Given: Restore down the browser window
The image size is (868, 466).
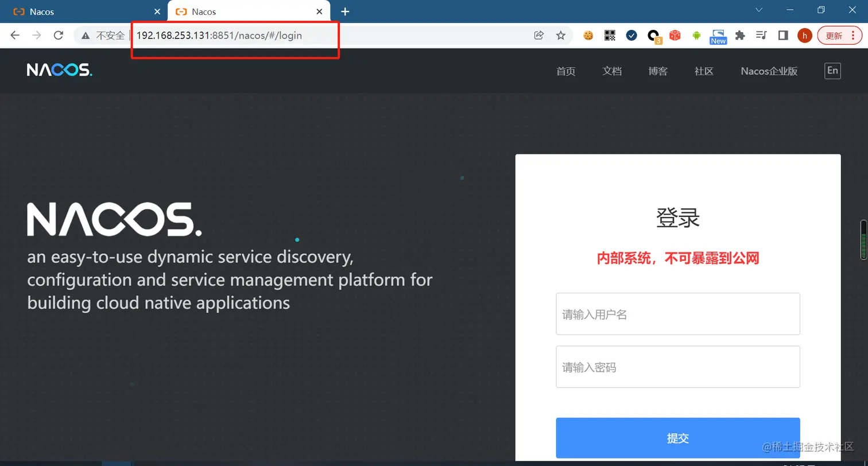Looking at the screenshot, I should (x=821, y=10).
